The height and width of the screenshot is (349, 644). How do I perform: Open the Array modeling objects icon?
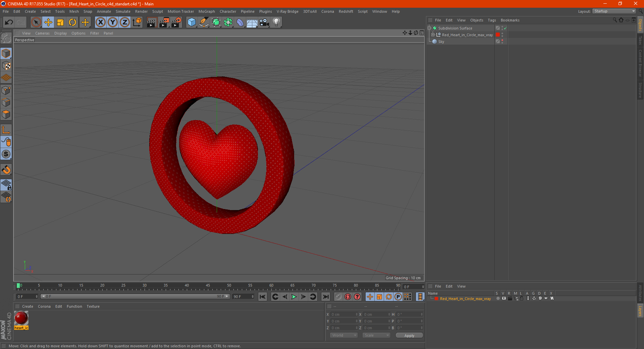(x=228, y=22)
